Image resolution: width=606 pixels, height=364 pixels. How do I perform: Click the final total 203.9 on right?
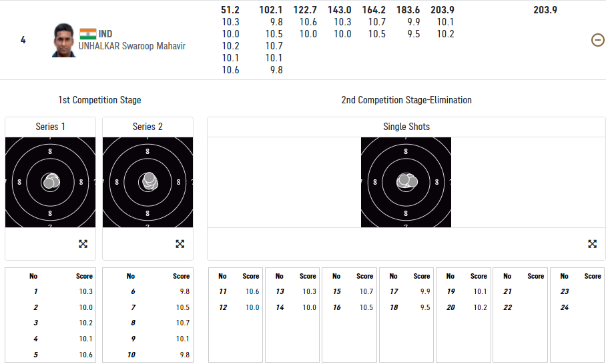click(545, 10)
